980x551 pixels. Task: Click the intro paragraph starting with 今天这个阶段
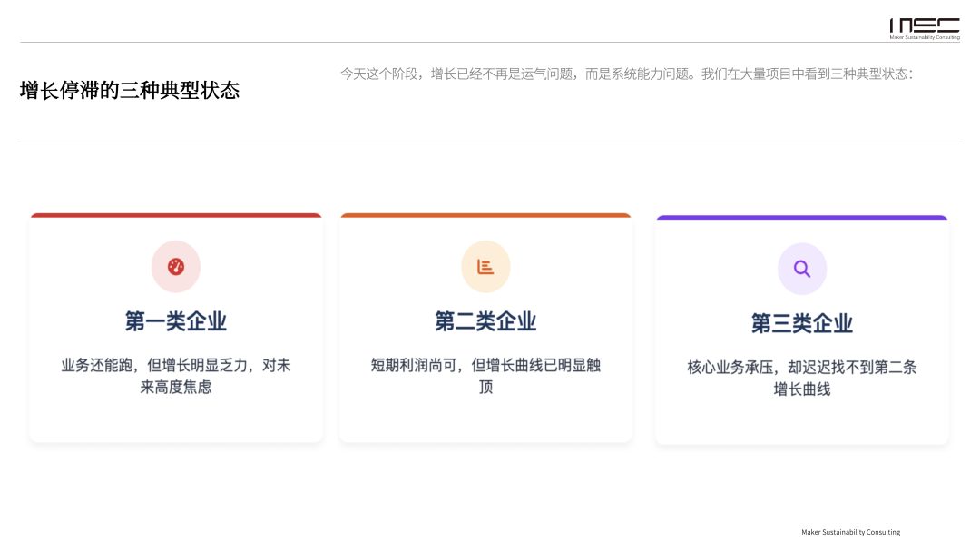(626, 74)
